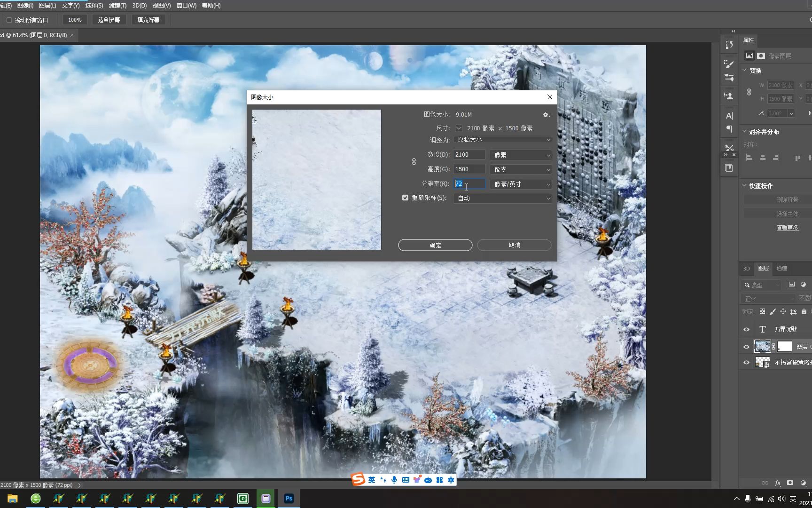This screenshot has width=812, height=508.
Task: Collapse the 变换 section in Properties
Action: 745,70
